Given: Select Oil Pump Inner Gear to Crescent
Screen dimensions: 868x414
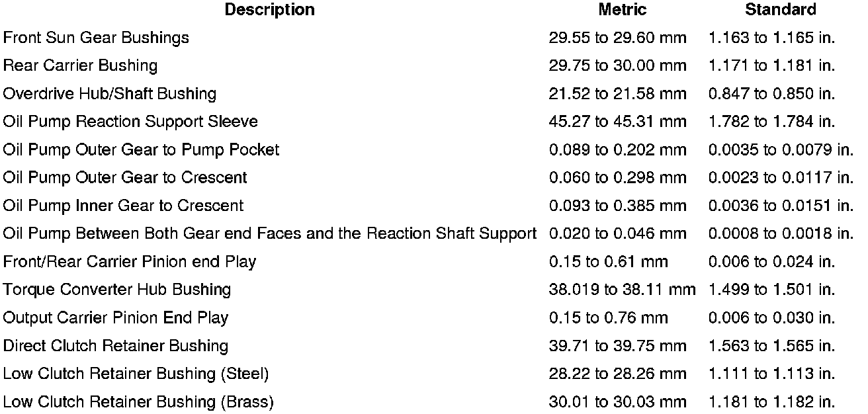Looking at the screenshot, I should click(x=123, y=206).
